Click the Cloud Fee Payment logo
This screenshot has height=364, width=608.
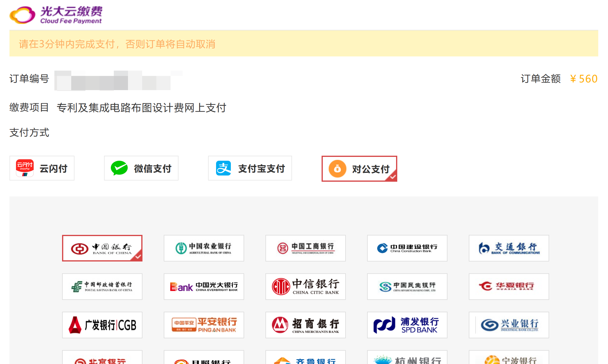pyautogui.click(x=56, y=15)
